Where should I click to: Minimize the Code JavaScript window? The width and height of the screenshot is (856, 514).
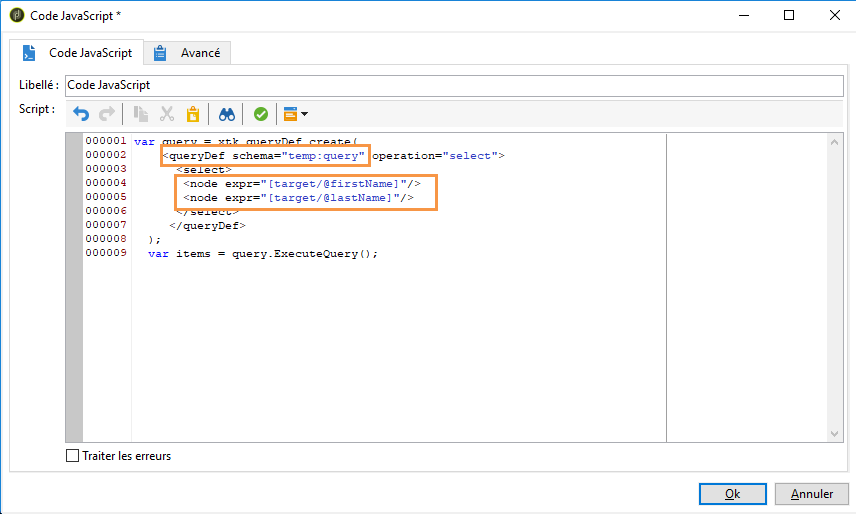click(744, 15)
